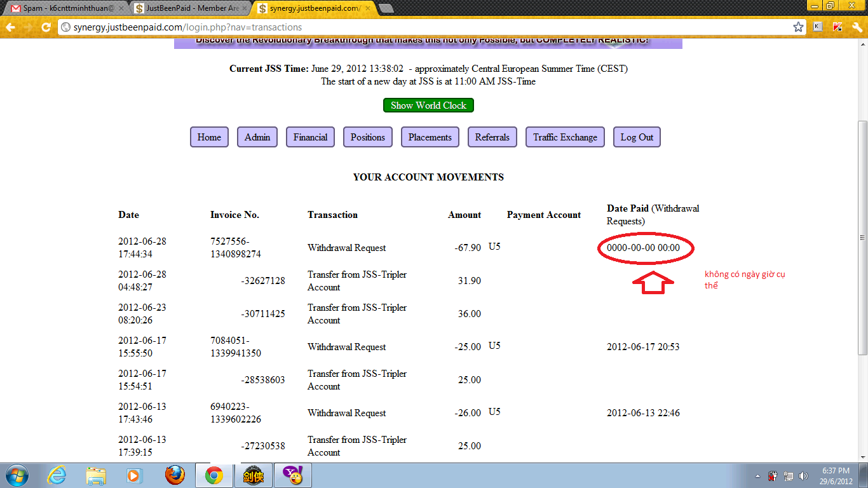Open the Positions section

[368, 137]
